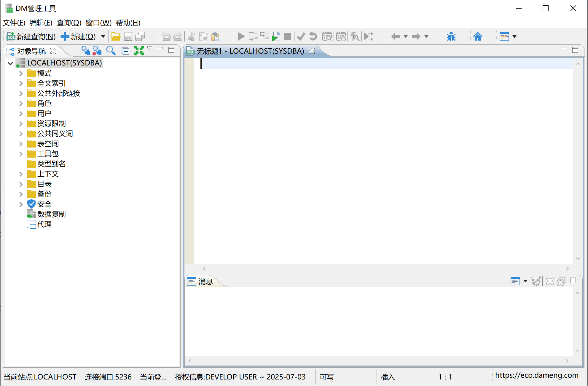Open the 窗口(W) menu
The height and width of the screenshot is (386, 588).
(98, 23)
